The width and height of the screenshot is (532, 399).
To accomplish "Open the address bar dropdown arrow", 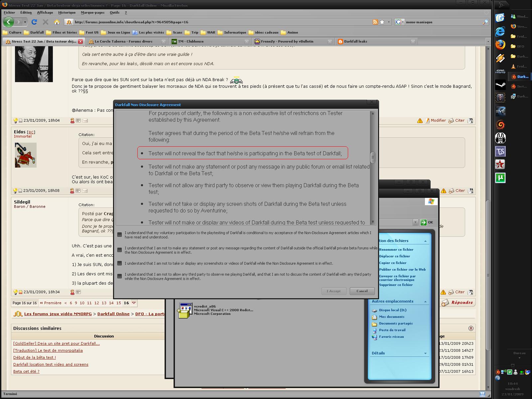I will click(389, 22).
